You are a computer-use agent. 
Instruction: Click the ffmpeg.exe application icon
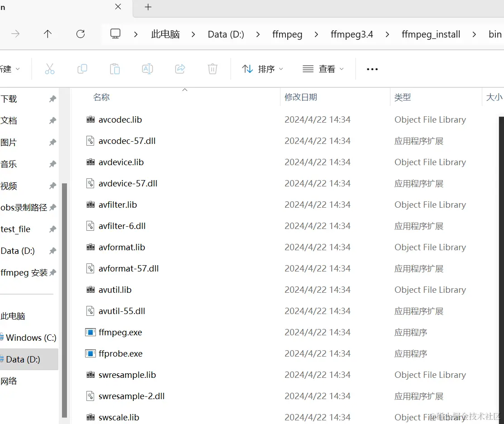90,332
